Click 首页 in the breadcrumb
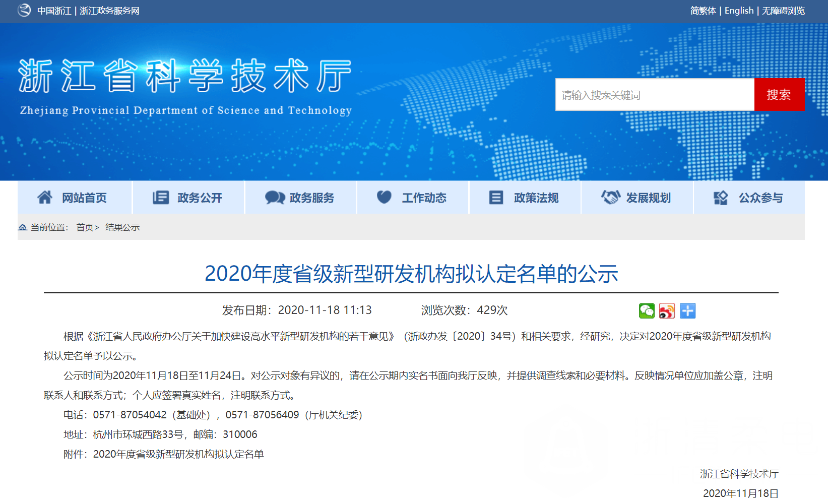 click(x=85, y=227)
